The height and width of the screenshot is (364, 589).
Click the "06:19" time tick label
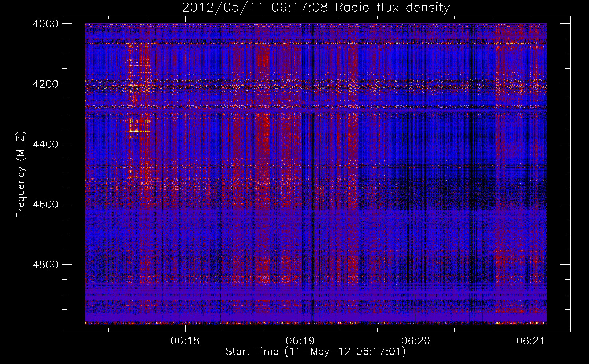pos(300,341)
